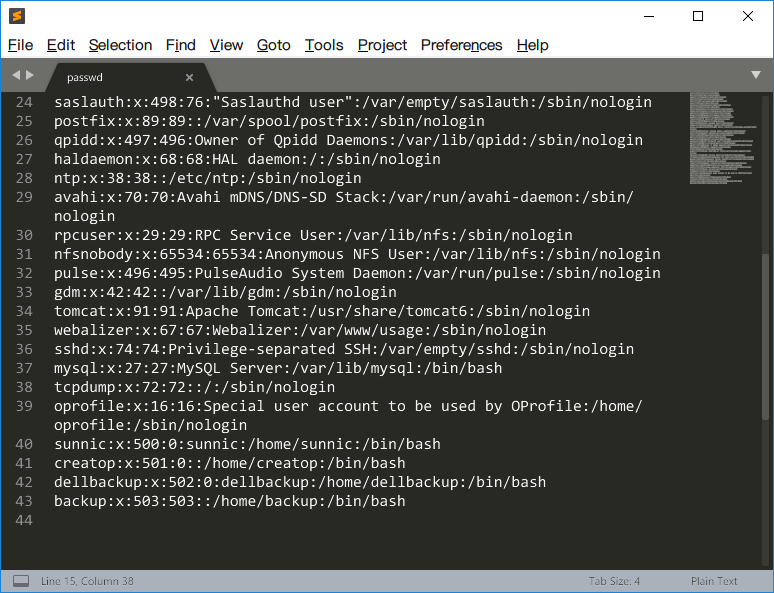Place cursor in tomcat line
The width and height of the screenshot is (774, 593).
click(x=322, y=311)
